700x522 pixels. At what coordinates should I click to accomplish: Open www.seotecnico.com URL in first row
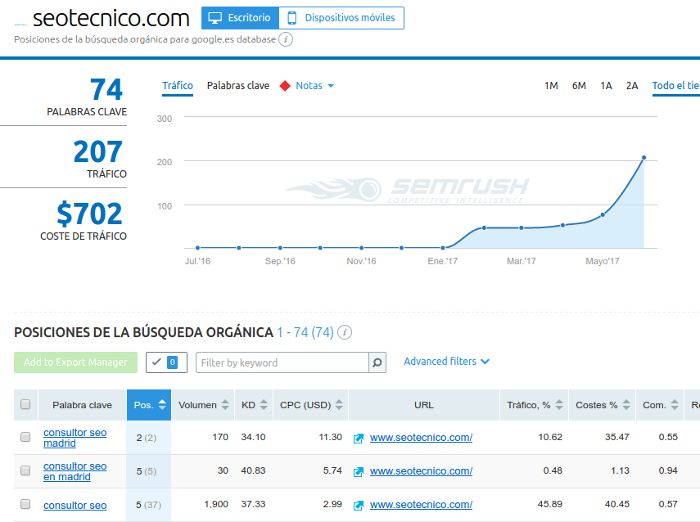pos(421,438)
